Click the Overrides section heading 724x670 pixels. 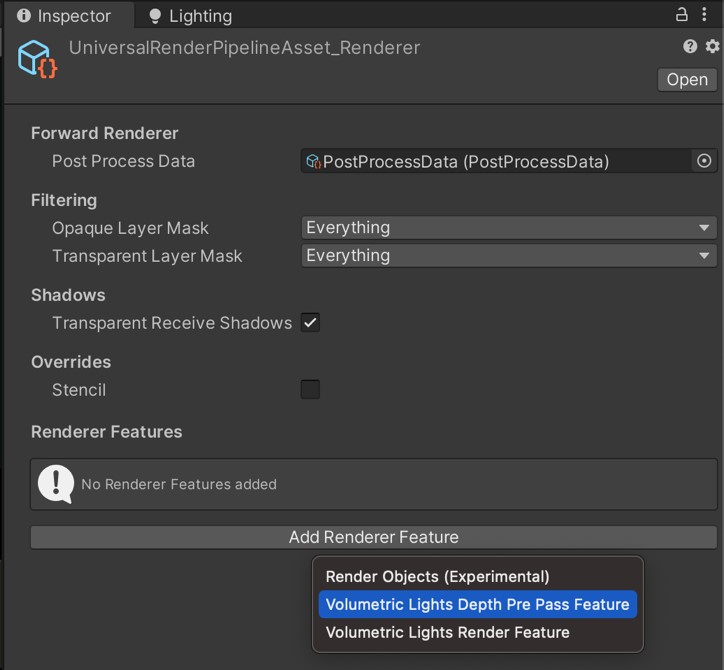(71, 362)
